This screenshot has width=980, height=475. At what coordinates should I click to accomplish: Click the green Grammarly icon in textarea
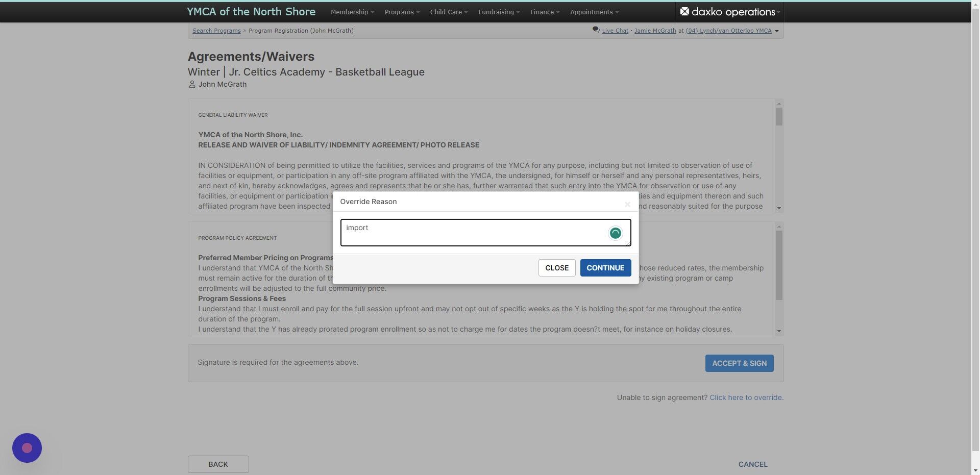click(x=615, y=233)
